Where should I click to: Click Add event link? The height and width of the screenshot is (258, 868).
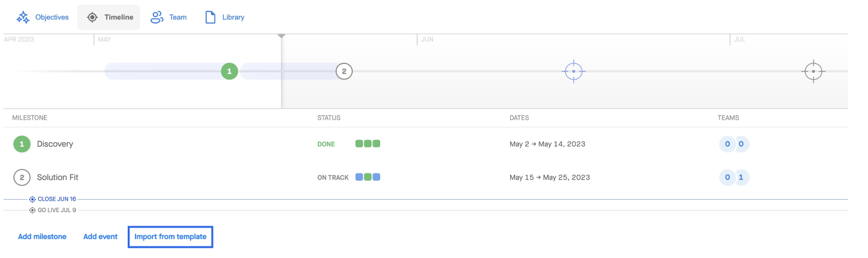point(100,236)
